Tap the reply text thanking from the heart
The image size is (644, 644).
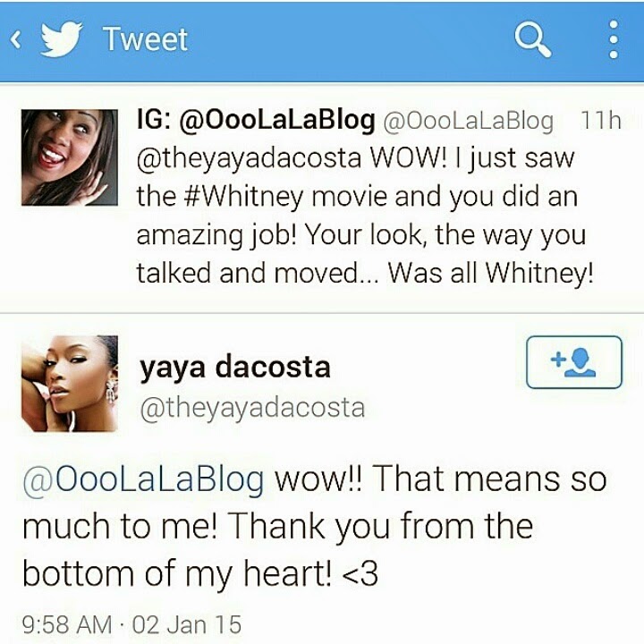(314, 527)
